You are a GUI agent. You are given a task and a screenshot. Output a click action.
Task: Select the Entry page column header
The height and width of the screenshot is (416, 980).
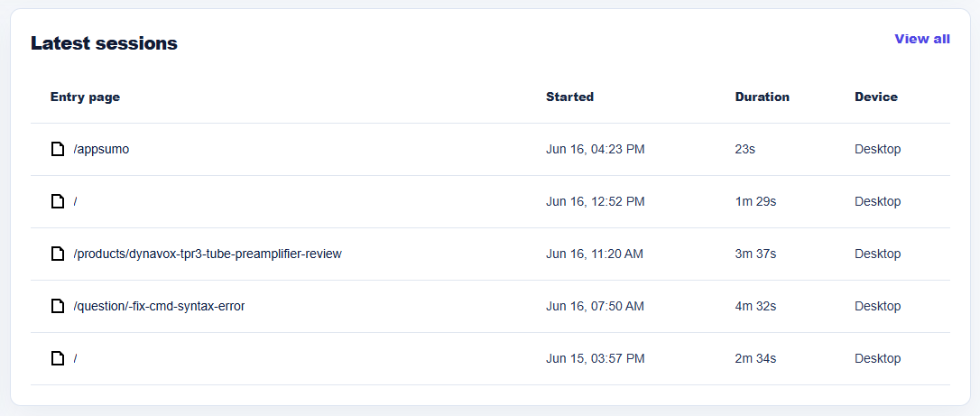(x=85, y=97)
